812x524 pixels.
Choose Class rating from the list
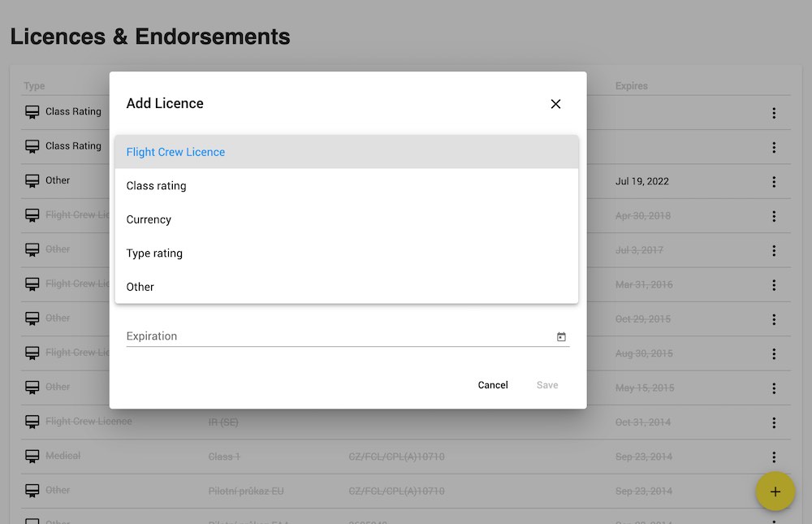(156, 186)
